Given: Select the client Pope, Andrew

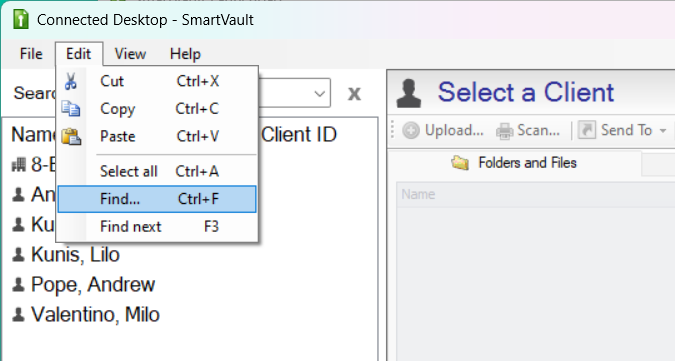Looking at the screenshot, I should (x=93, y=285).
